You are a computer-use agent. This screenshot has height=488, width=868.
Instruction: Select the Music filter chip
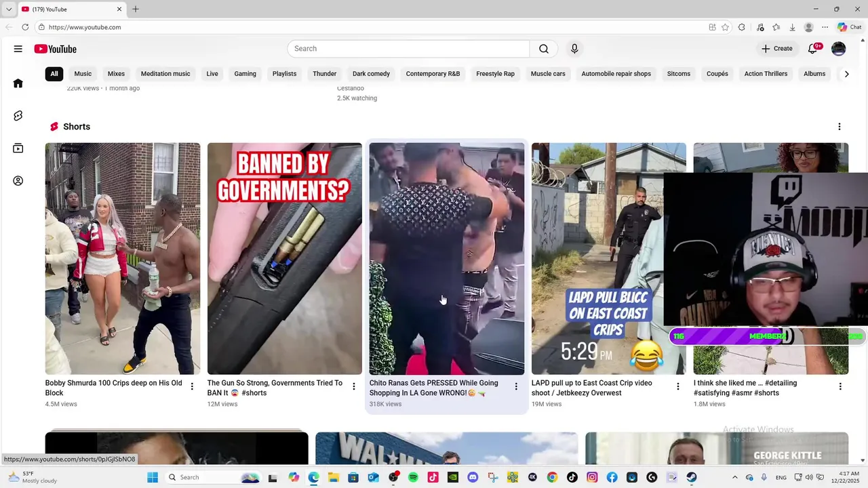coord(83,74)
